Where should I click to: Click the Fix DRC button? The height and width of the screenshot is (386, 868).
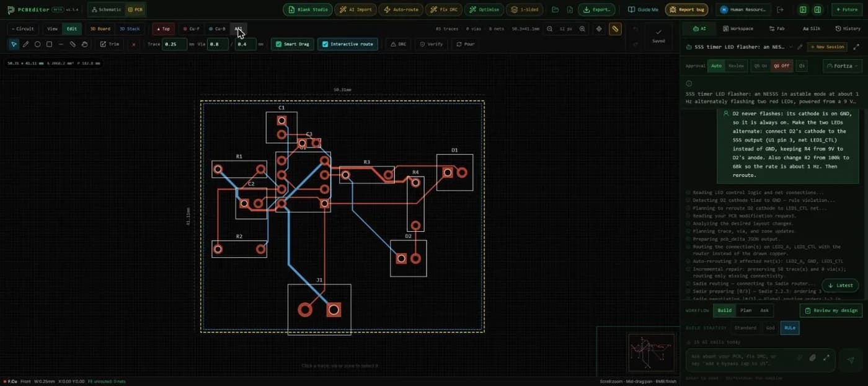(x=444, y=10)
